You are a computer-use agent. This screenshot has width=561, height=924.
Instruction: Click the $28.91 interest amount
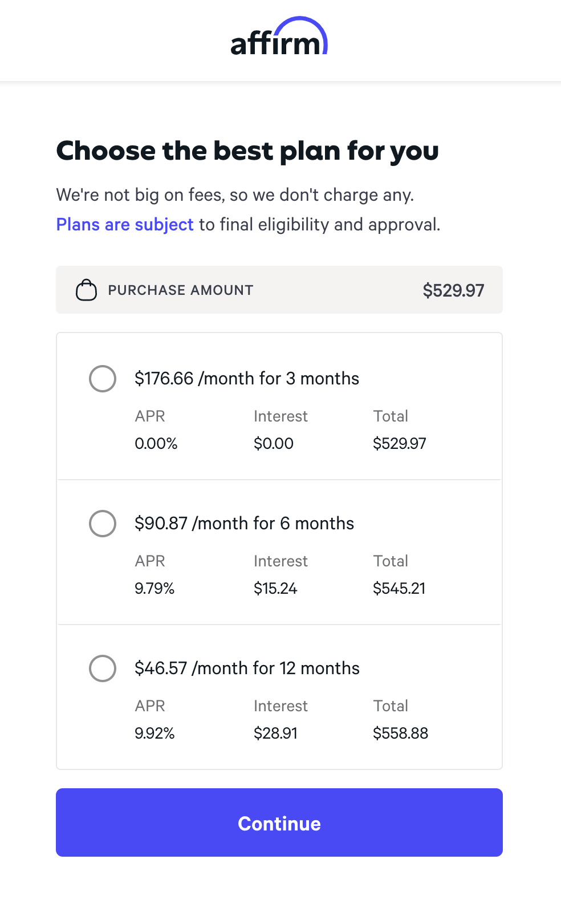[x=275, y=733]
